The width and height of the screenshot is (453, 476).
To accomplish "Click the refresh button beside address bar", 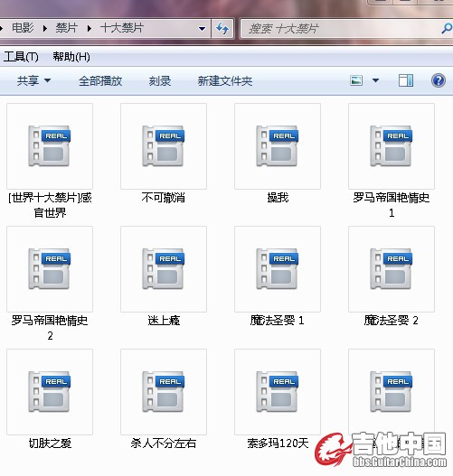I will [x=222, y=29].
